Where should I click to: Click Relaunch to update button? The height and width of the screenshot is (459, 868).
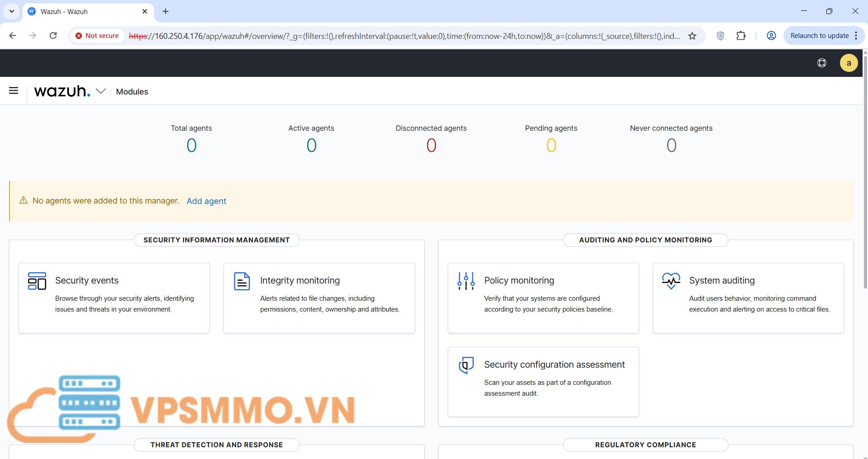coord(819,36)
